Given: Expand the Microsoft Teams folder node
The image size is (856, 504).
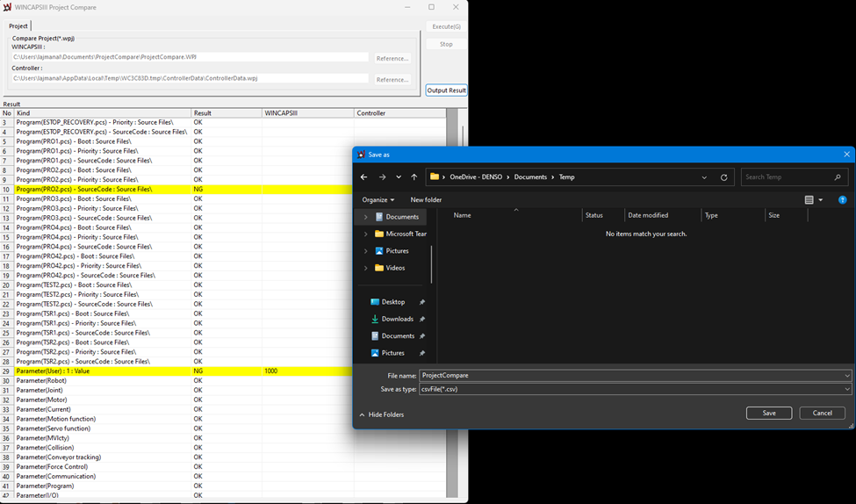Looking at the screenshot, I should tap(365, 234).
